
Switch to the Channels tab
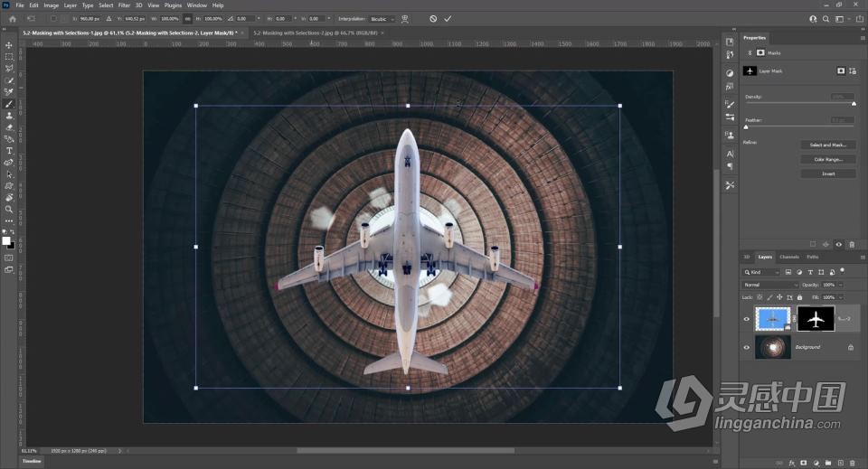(x=788, y=257)
